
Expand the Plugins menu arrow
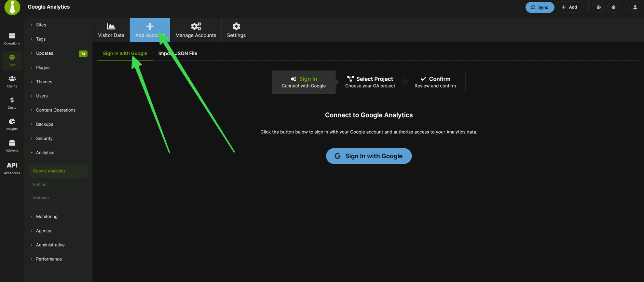pos(31,68)
